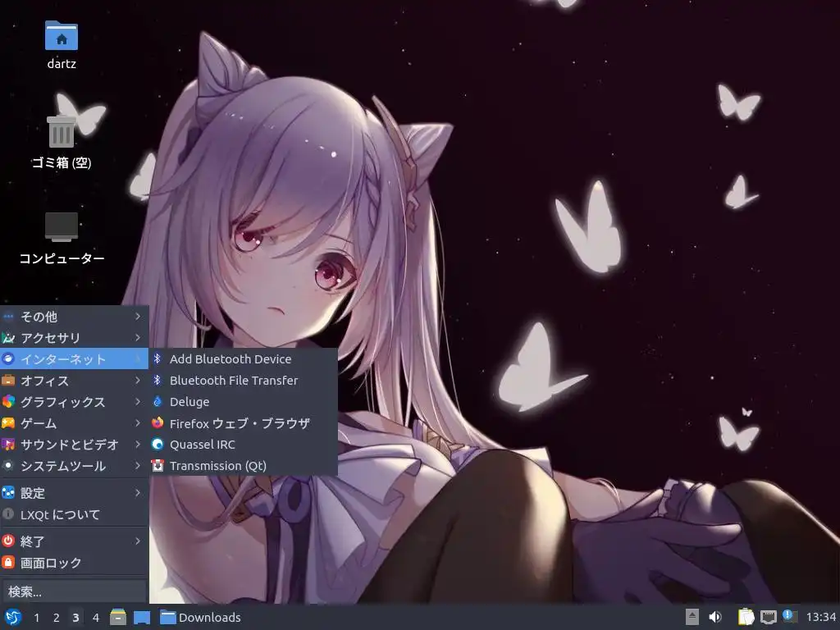Click the 終了 power icon

pyautogui.click(x=8, y=541)
